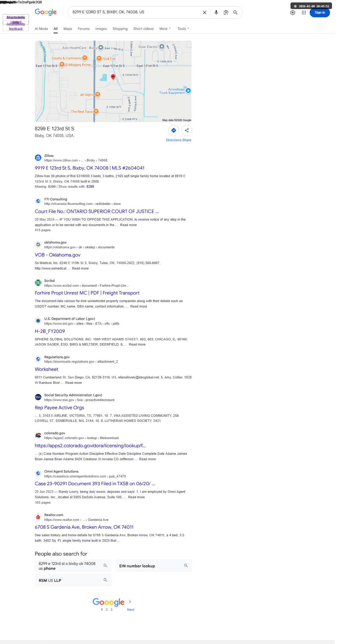Open search by image camera icon
Viewport: 339px width, 644px height.
(226, 12)
